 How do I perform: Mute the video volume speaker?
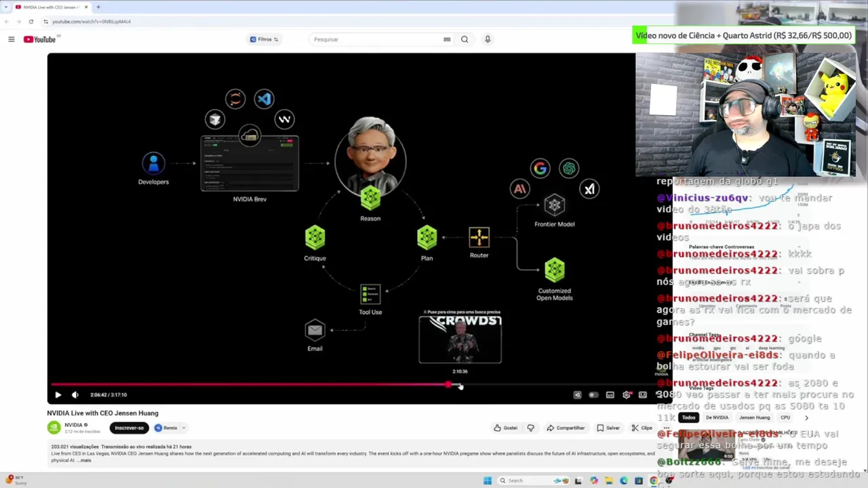point(75,394)
